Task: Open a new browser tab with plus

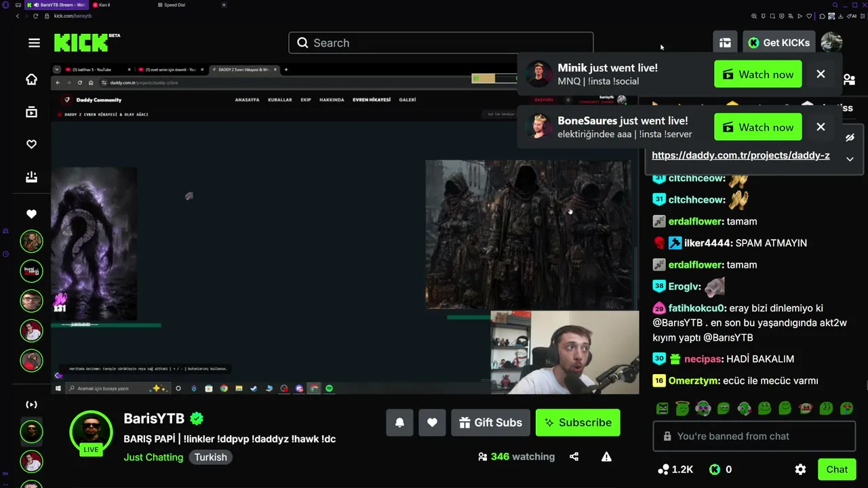Action: 224,5
